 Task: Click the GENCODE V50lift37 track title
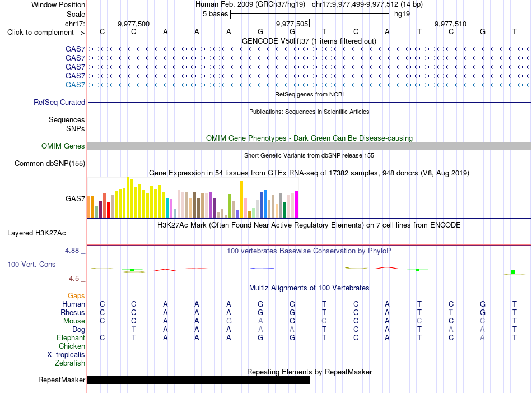click(x=309, y=41)
